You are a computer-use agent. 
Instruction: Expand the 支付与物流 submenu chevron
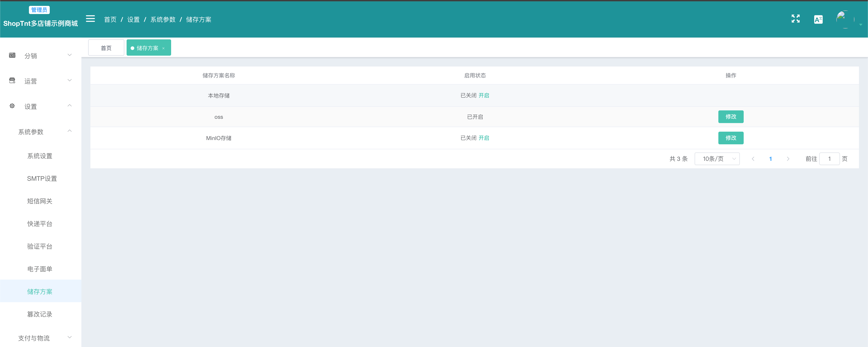[x=69, y=337]
